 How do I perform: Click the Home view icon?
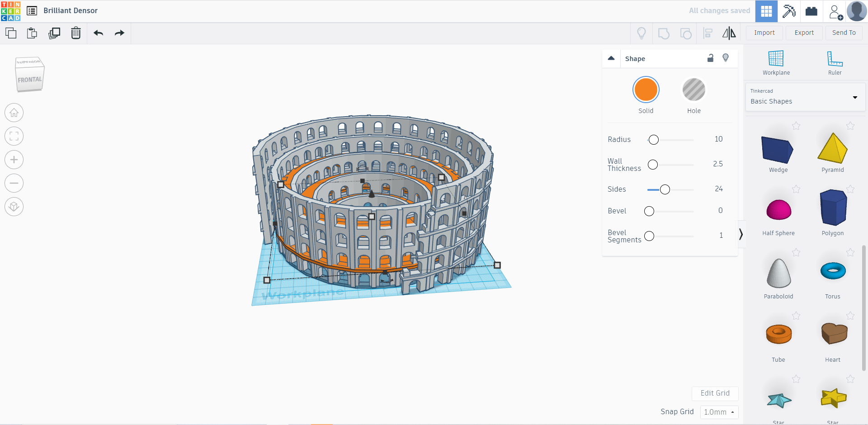tap(14, 113)
